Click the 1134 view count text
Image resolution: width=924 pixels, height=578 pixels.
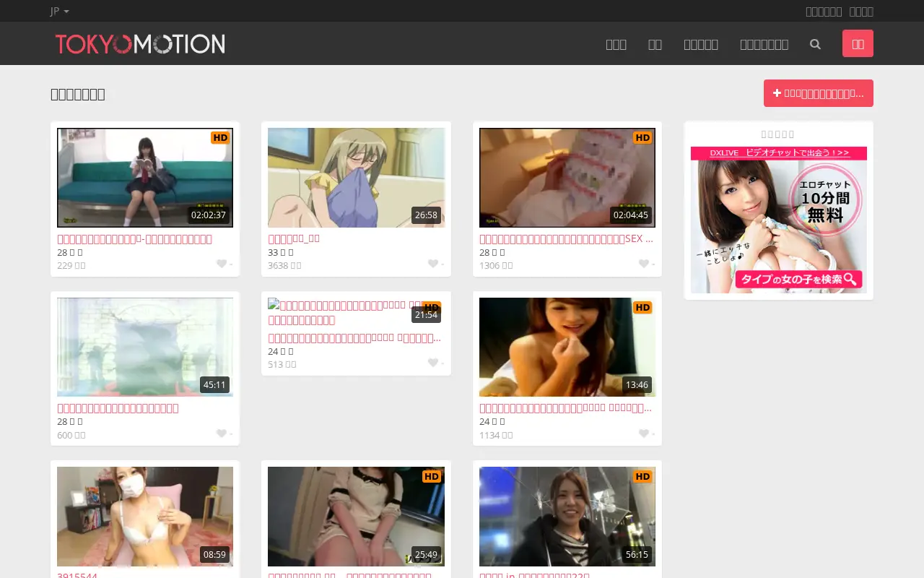(x=496, y=435)
